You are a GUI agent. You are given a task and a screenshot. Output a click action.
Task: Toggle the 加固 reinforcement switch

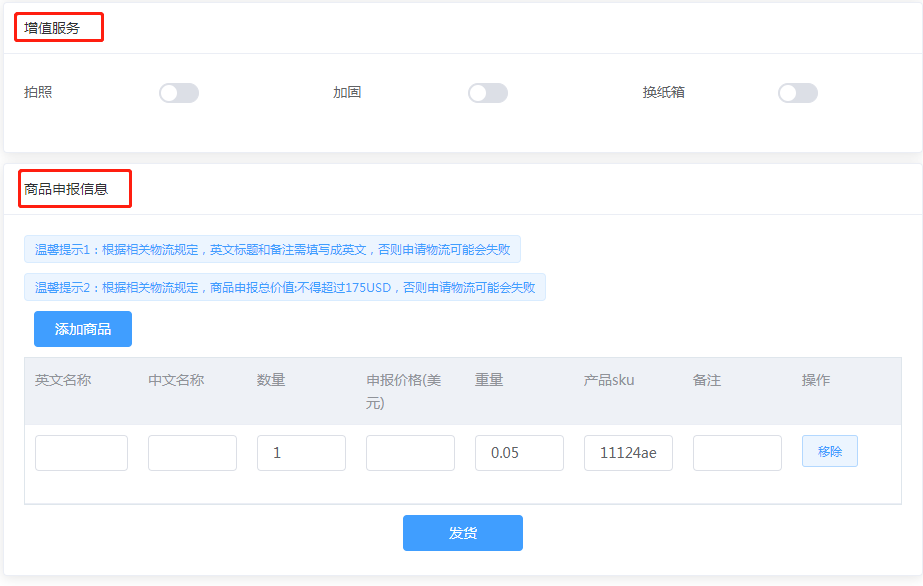488,93
